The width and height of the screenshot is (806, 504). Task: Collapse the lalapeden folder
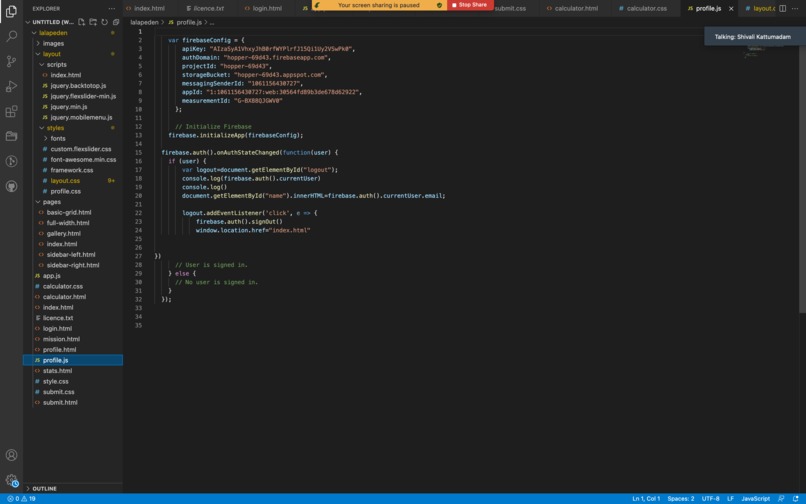pyautogui.click(x=34, y=33)
